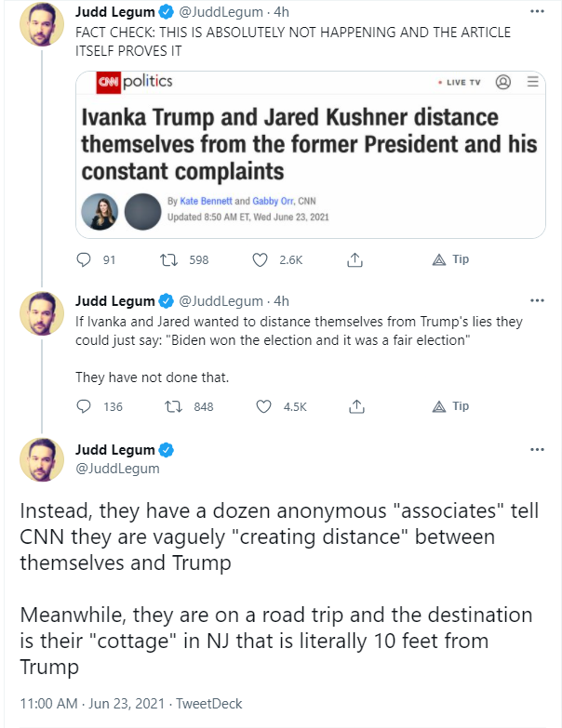Reply to the second tweet with 136 replies
This screenshot has width=562, height=728.
pyautogui.click(x=84, y=406)
